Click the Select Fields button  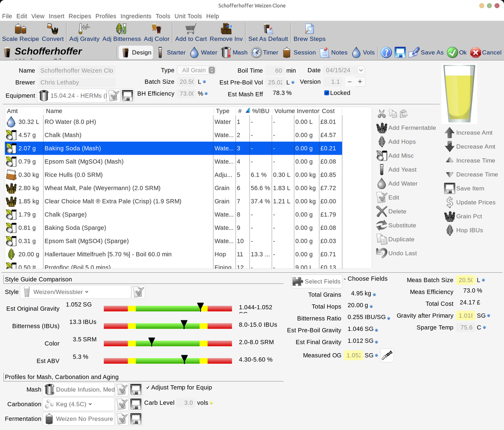[x=317, y=281]
